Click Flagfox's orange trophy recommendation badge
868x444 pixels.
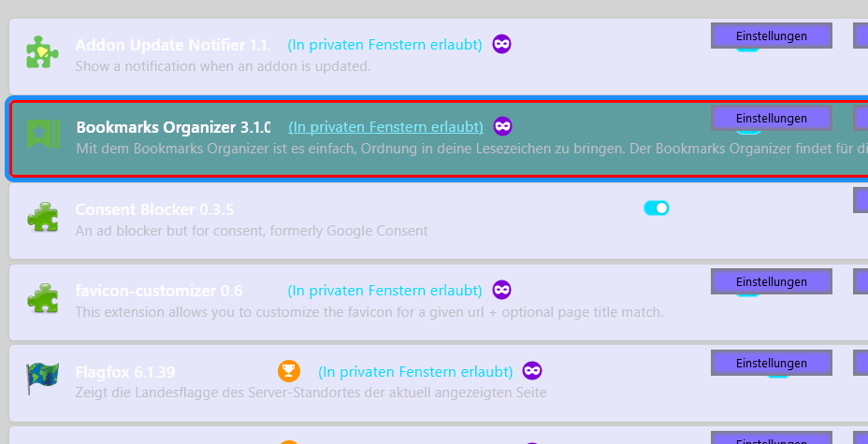288,371
